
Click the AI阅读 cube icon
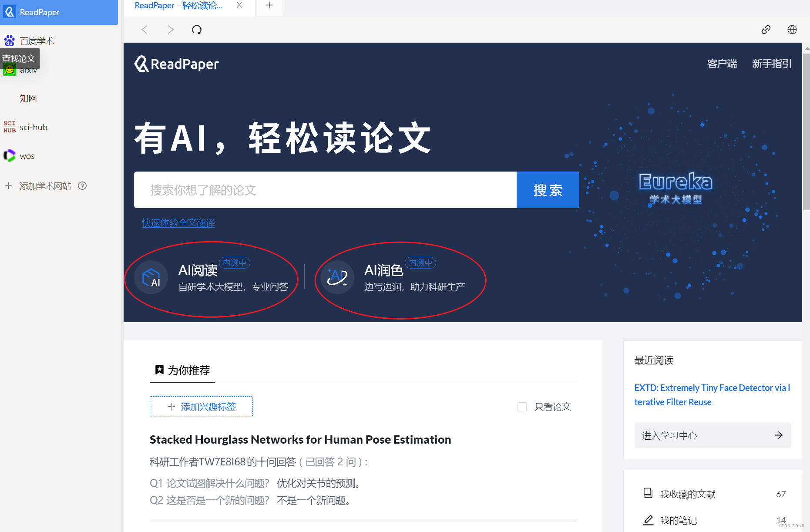coord(151,277)
